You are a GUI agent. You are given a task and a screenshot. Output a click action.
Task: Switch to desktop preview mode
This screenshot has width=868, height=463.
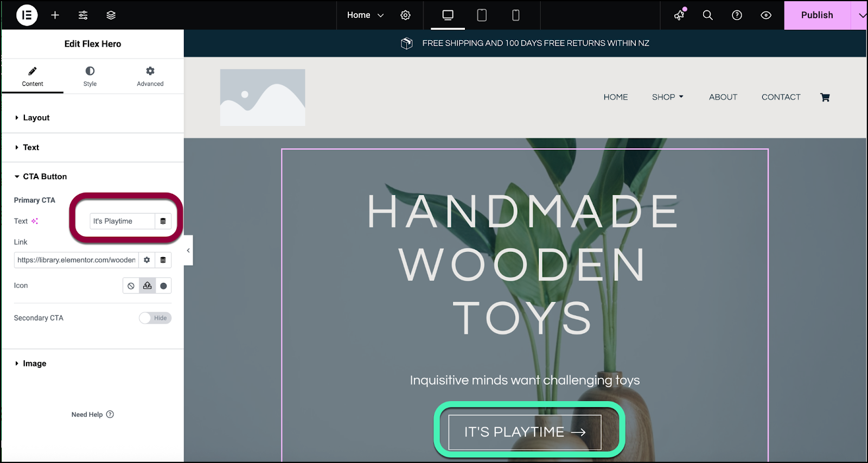(x=448, y=15)
